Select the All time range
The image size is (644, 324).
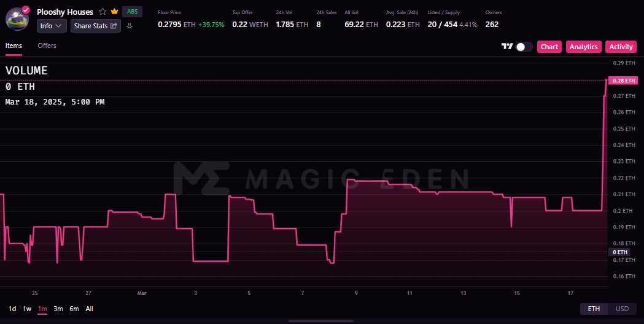pos(89,309)
